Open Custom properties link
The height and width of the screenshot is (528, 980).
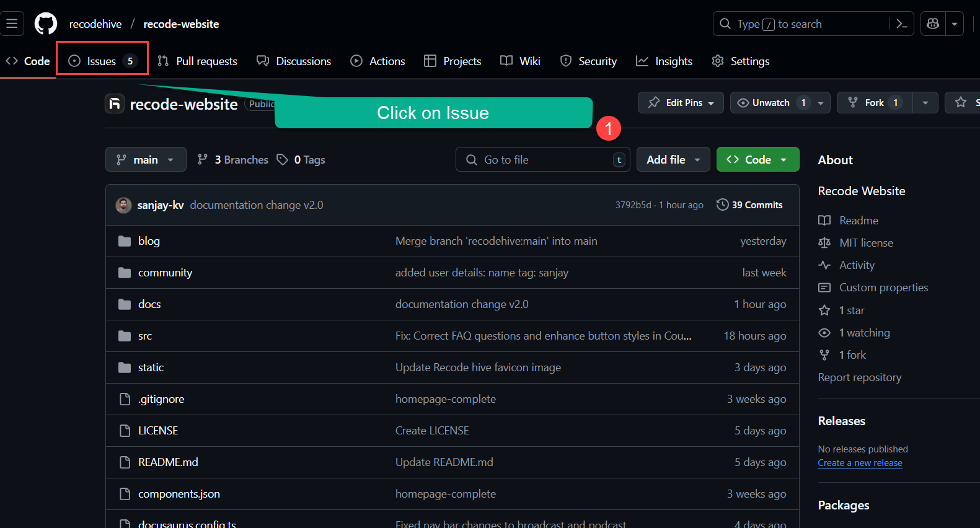coord(873,288)
